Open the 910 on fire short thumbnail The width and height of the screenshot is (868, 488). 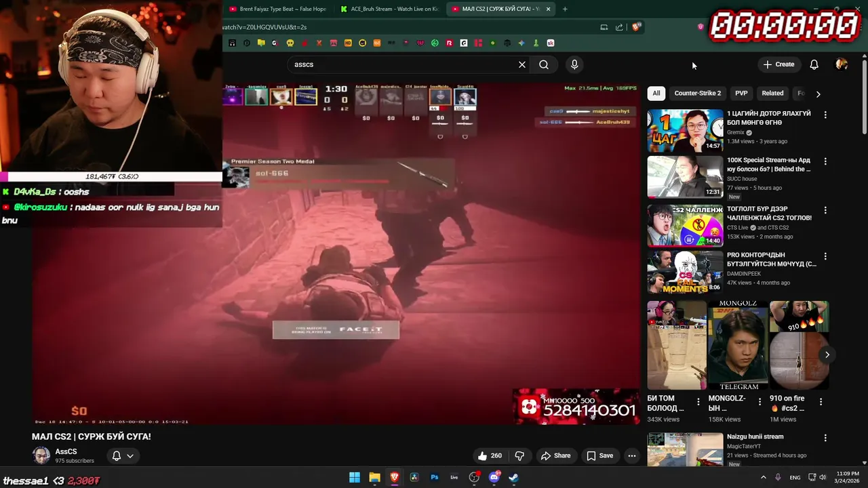point(799,345)
